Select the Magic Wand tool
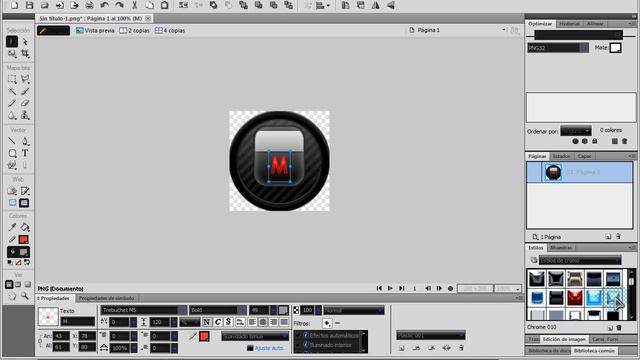 point(12,91)
